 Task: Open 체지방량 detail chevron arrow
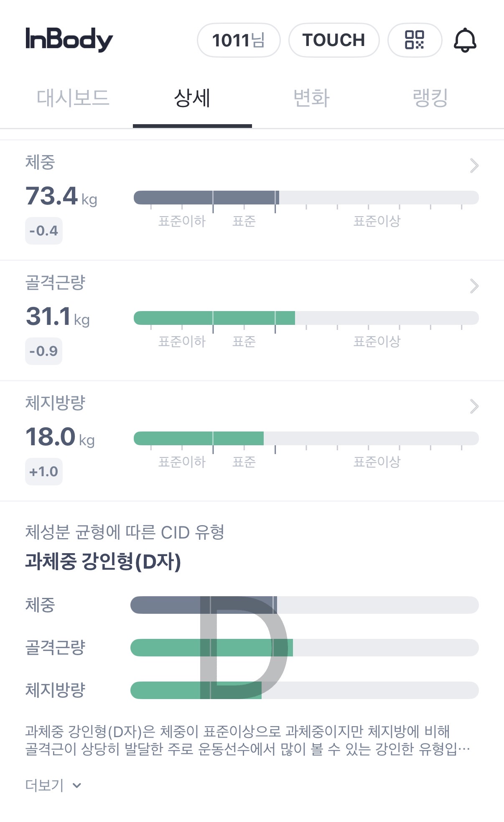point(474,406)
